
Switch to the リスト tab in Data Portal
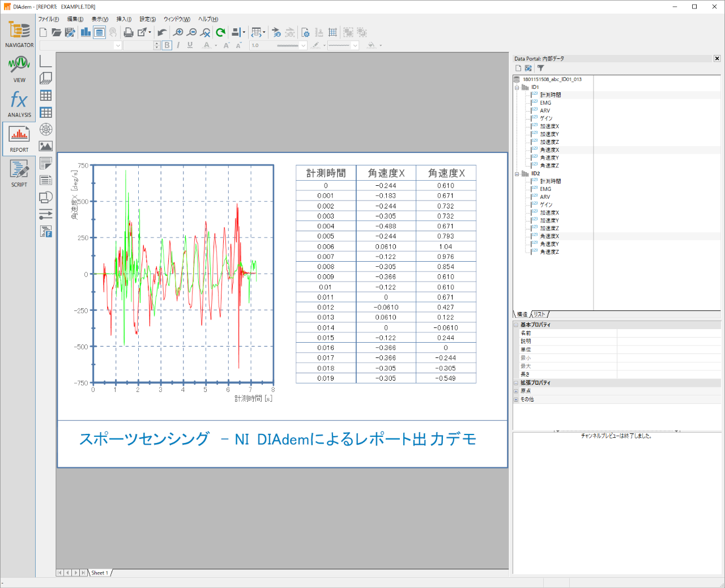pos(540,314)
